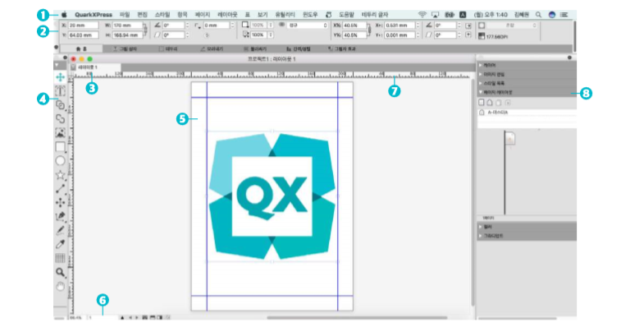Screen dimensions: 644x327
Task: Switch to the 테두리 measurements tab
Action: (168, 49)
